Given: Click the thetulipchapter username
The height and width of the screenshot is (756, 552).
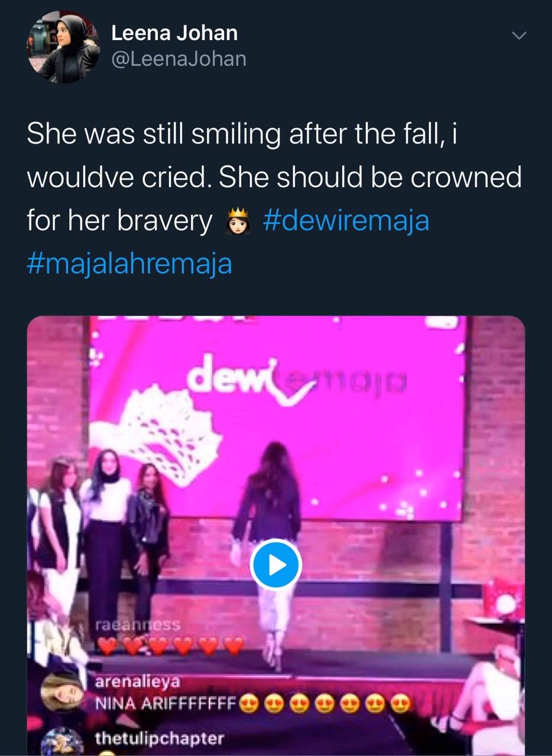Looking at the screenshot, I should 160,738.
